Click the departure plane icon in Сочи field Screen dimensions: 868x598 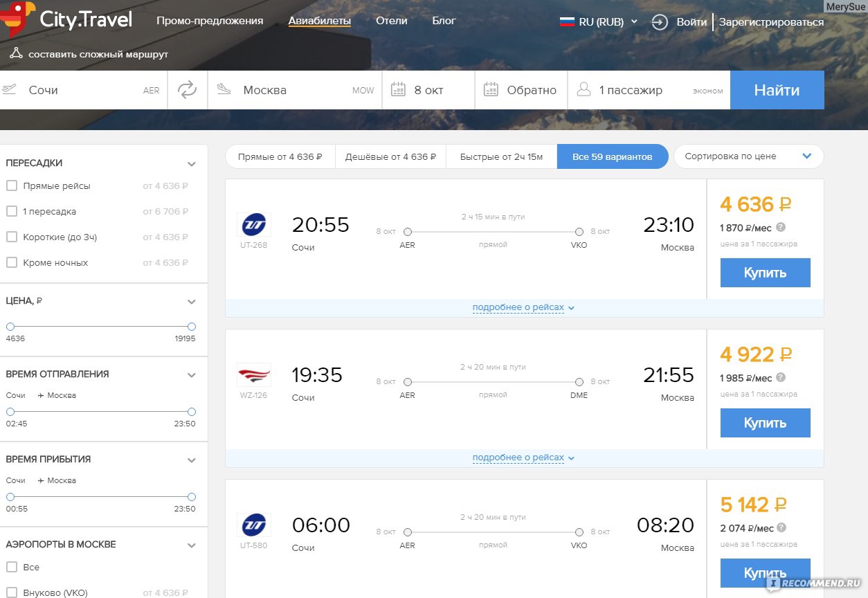coord(10,89)
